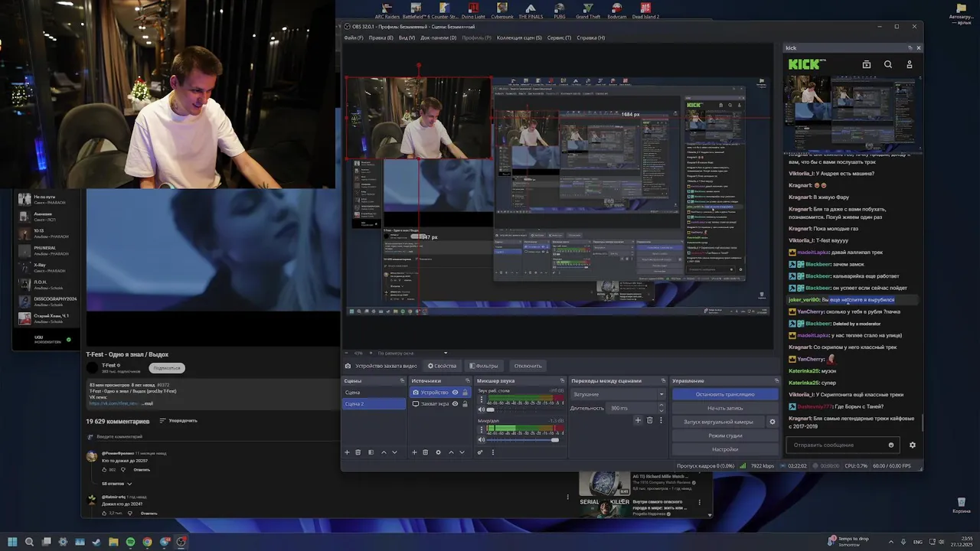Screen dimensions: 980x551
Task: Decrease transition duration with down stepper
Action: (x=661, y=411)
